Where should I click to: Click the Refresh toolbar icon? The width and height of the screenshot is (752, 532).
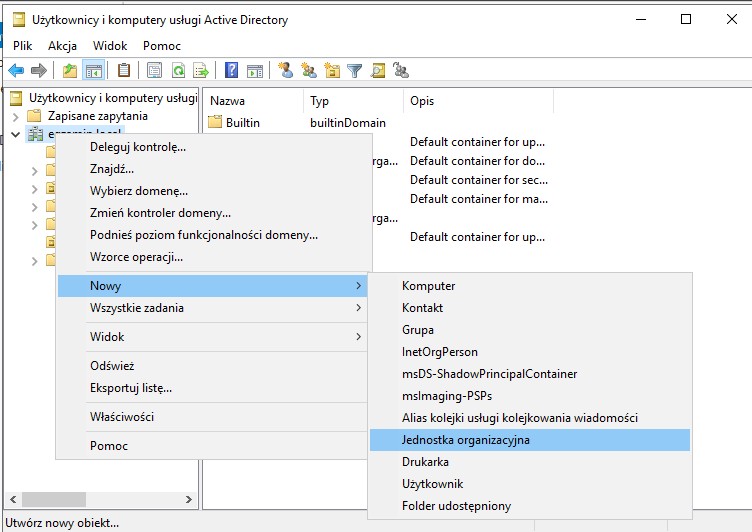point(178,70)
